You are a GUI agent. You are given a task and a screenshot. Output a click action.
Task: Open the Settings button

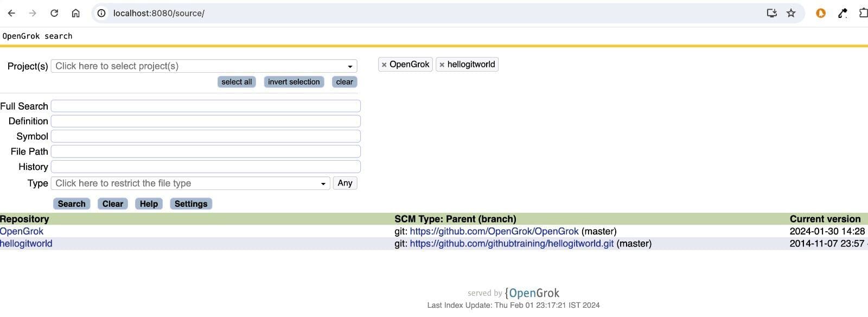click(x=190, y=204)
